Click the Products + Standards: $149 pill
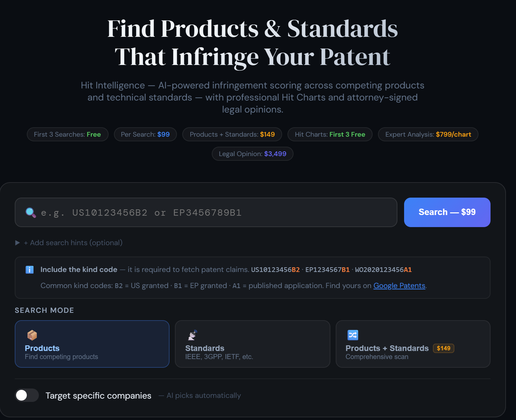The height and width of the screenshot is (420, 516). pyautogui.click(x=232, y=134)
